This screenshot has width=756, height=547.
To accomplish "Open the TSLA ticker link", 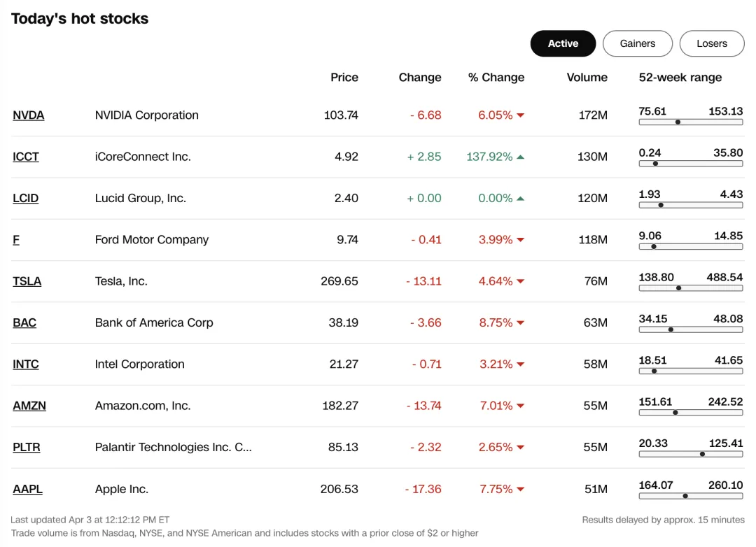I will click(x=27, y=281).
